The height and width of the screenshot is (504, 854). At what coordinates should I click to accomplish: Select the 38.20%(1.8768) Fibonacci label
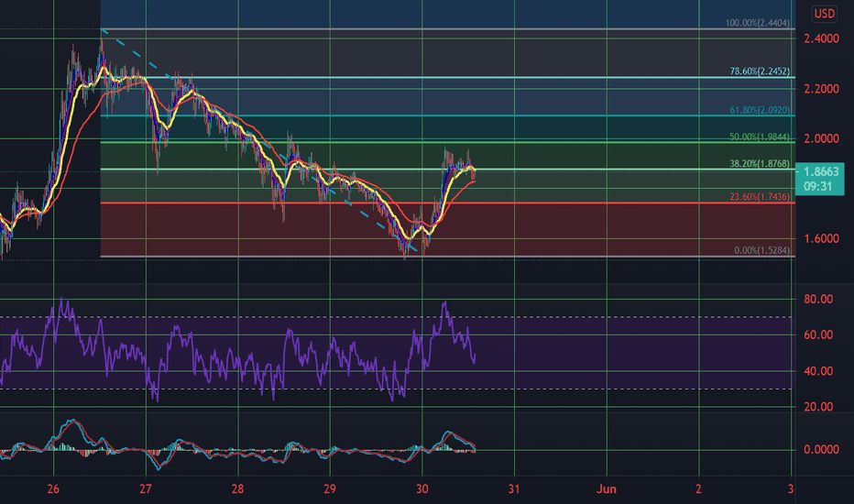(760, 163)
